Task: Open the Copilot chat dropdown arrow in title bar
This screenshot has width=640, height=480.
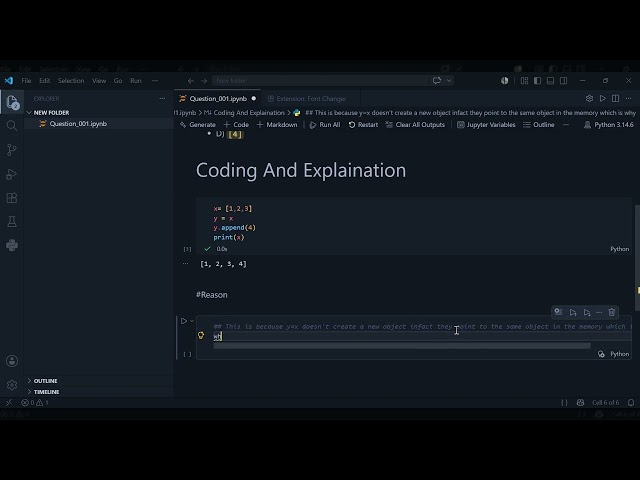Action: [449, 81]
